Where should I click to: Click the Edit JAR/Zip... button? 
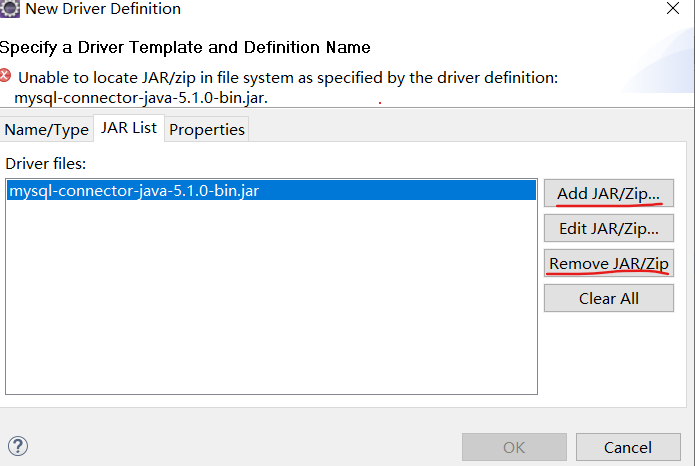[x=609, y=228]
